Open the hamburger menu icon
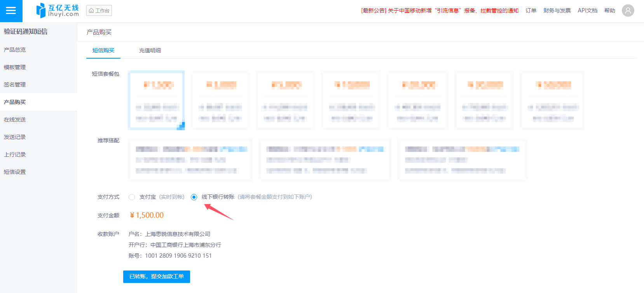The height and width of the screenshot is (293, 644). [x=11, y=11]
